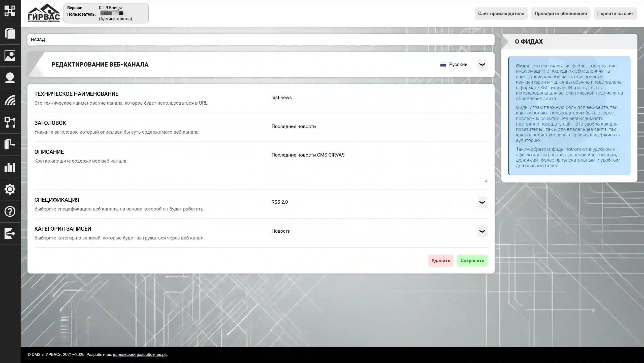The width and height of the screenshot is (644, 363).
Task: Open the media library icon
Action: pyautogui.click(x=10, y=56)
